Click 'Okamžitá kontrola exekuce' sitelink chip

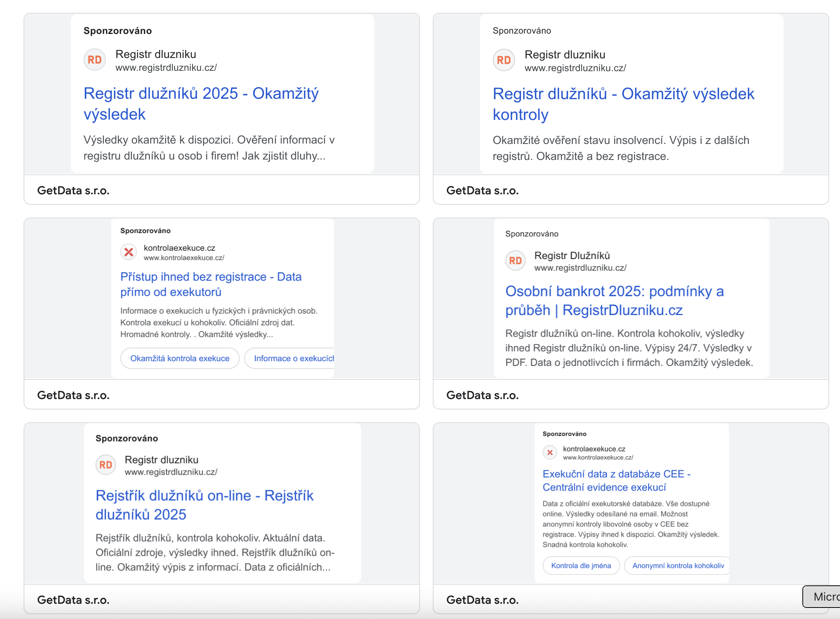[x=180, y=358]
